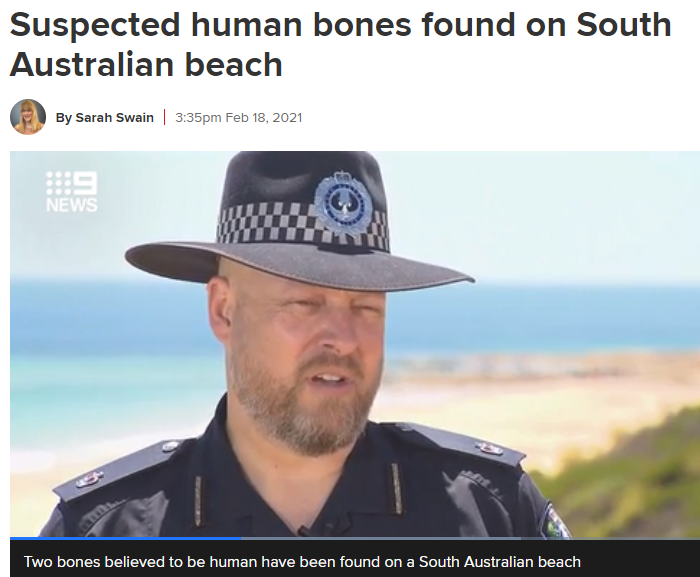
Task: Jump to the unbuffered end of progress bar
Action: coord(610,538)
